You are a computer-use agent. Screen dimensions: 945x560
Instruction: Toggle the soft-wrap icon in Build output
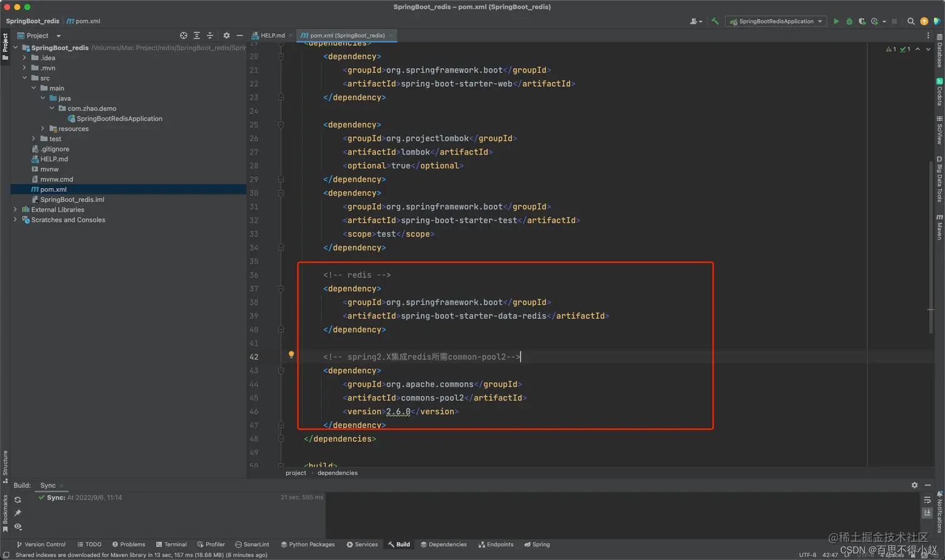click(x=927, y=500)
